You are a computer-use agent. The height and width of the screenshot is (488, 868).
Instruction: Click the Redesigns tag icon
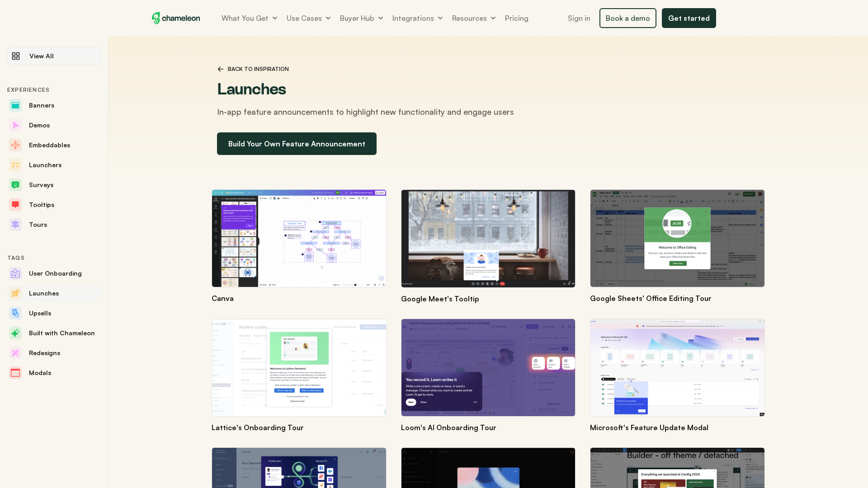click(15, 353)
